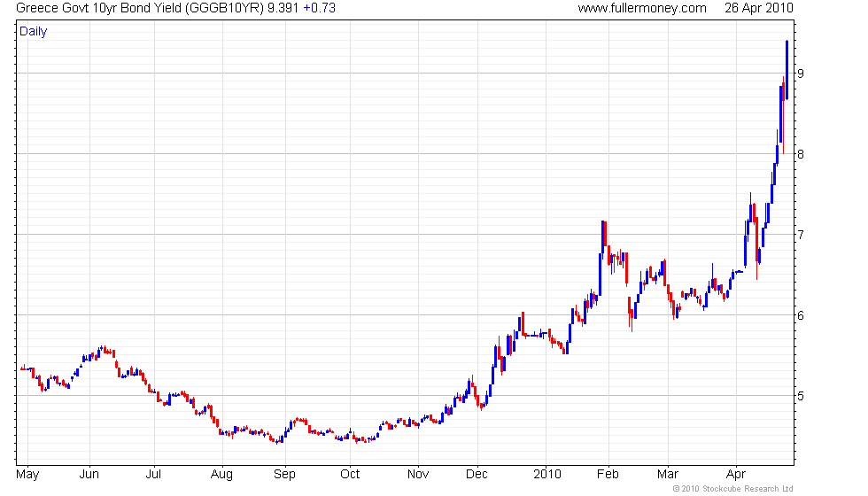Click the y-axis label 5

[x=801, y=396]
